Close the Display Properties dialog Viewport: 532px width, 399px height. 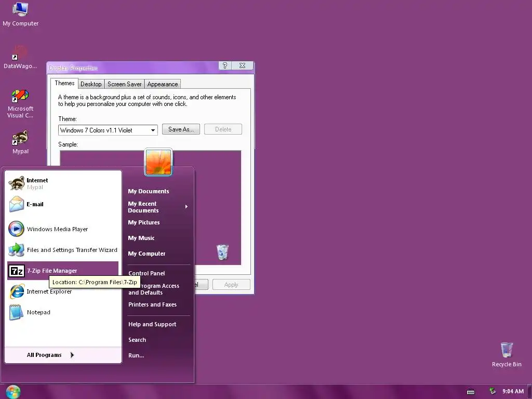242,65
